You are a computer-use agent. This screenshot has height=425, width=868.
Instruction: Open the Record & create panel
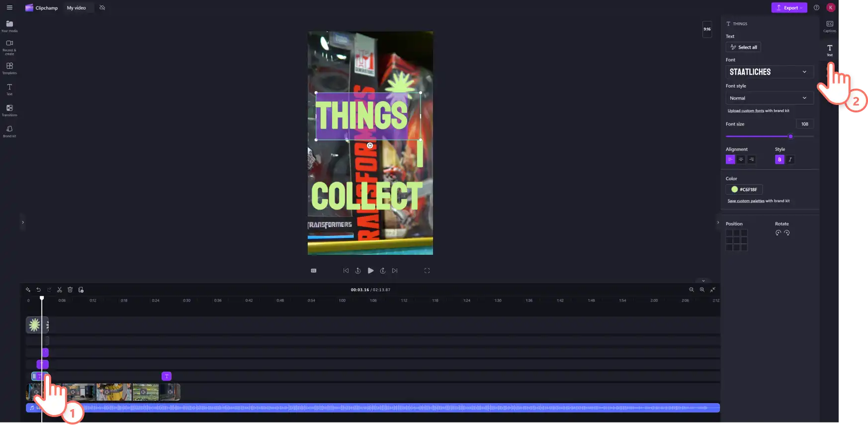[9, 47]
